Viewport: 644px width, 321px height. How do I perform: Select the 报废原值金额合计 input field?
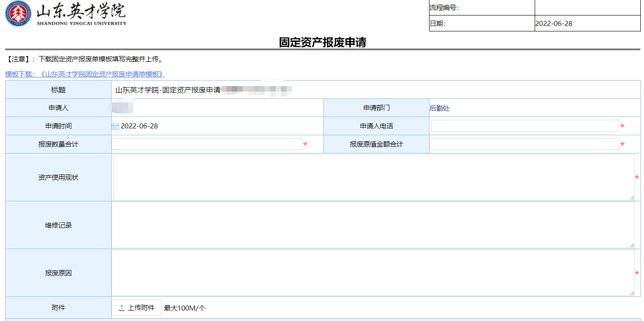coord(524,144)
